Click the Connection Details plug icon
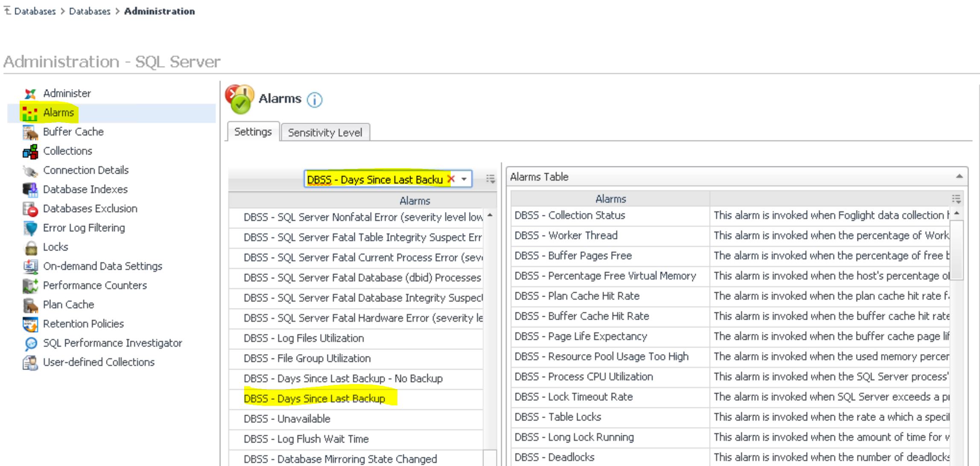This screenshot has height=466, width=980. pos(30,171)
